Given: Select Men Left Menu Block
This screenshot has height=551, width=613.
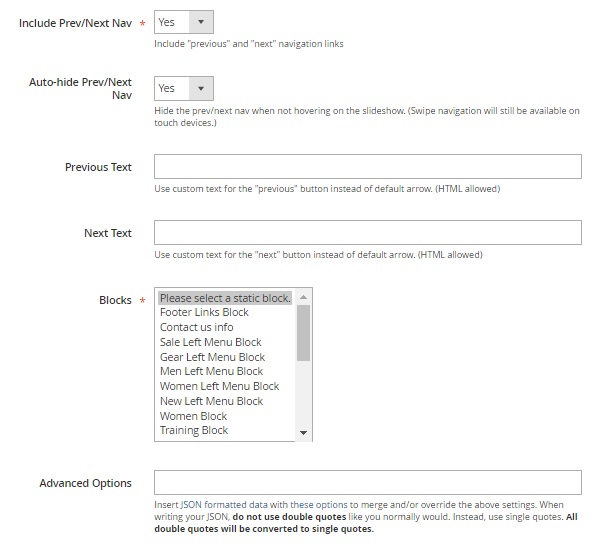Looking at the screenshot, I should [x=211, y=371].
